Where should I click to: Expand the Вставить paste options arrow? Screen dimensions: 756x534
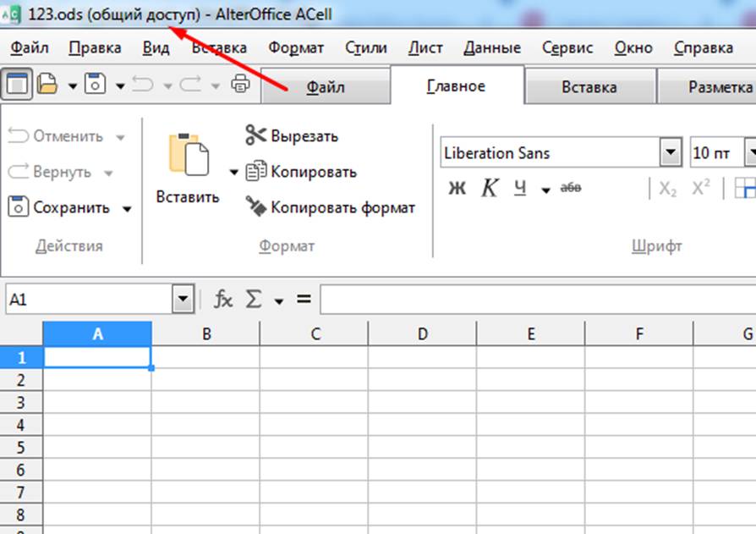[234, 172]
